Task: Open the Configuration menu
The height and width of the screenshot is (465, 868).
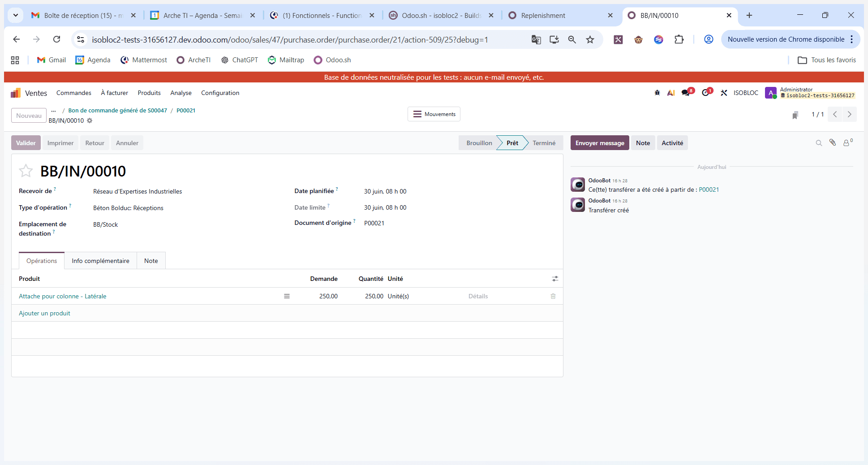Action: point(220,93)
